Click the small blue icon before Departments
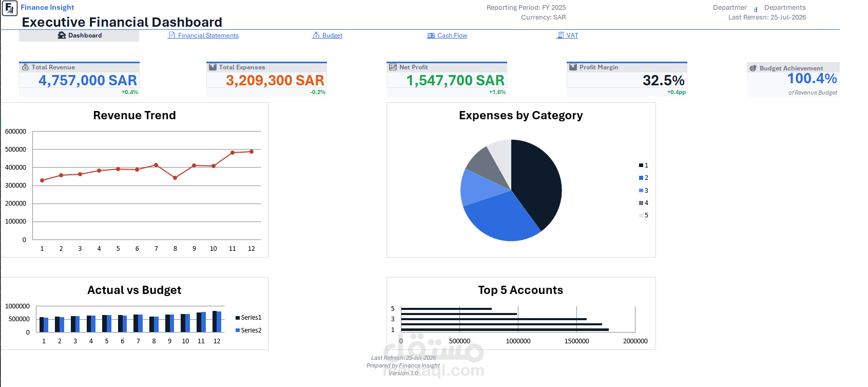Screen dimensions: 868x387 pos(756,9)
